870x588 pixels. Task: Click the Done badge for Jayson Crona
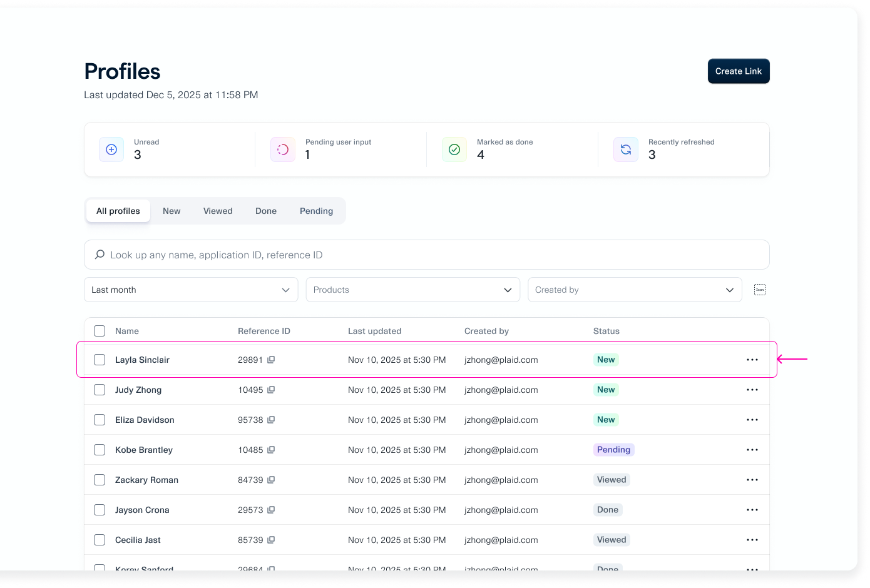[608, 510]
